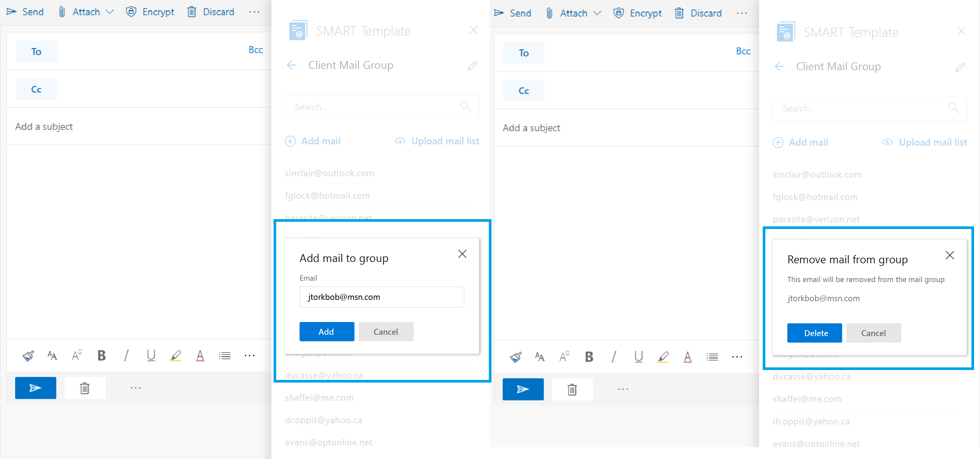Close the Remove mail from group dialog
Screen dimensions: 980x459
950,255
